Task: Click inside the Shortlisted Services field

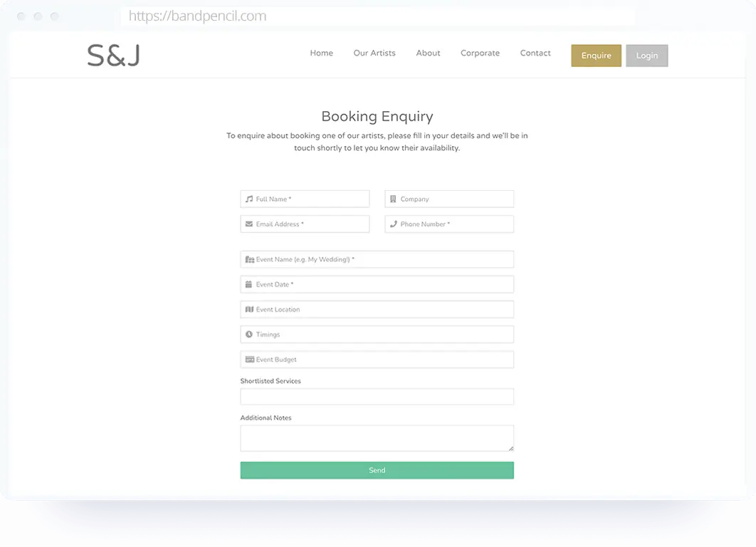Action: (377, 396)
